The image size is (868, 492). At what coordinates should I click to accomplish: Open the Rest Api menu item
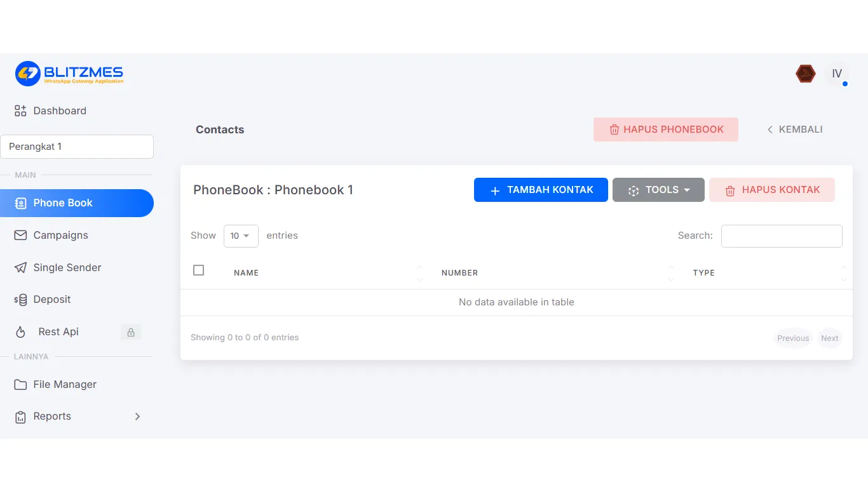(77, 332)
